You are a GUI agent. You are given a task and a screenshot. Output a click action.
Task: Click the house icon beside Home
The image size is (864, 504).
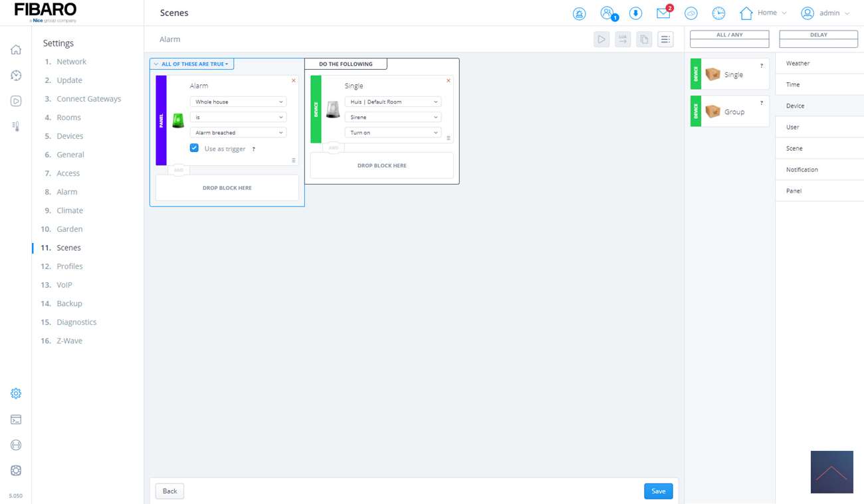[x=746, y=13]
